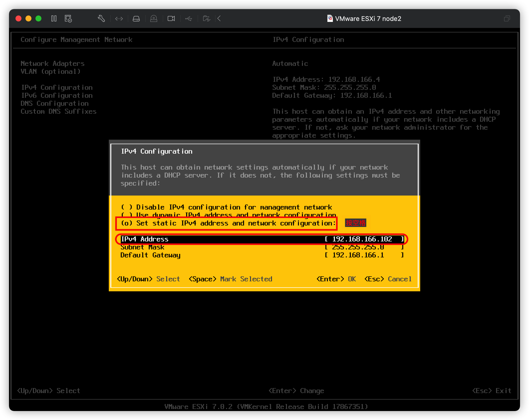Click the back chevron to show VM library
The image size is (529, 420).
219,18
